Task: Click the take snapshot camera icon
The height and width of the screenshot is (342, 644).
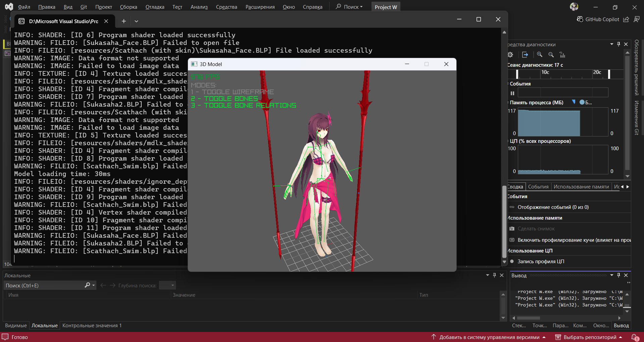Action: [512, 229]
